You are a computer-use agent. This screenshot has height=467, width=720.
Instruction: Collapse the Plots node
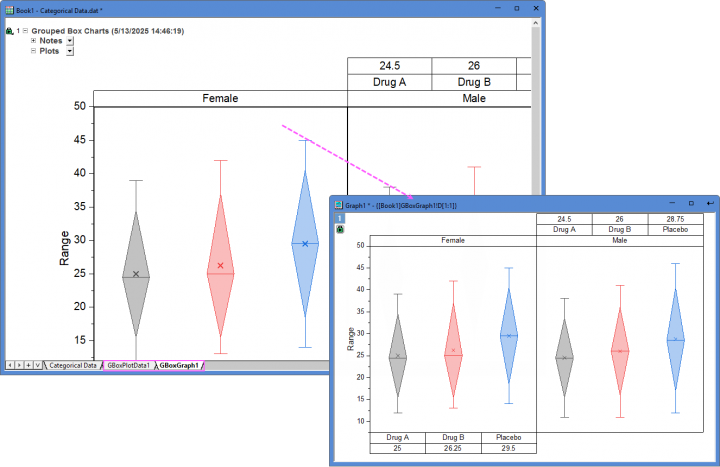33,50
